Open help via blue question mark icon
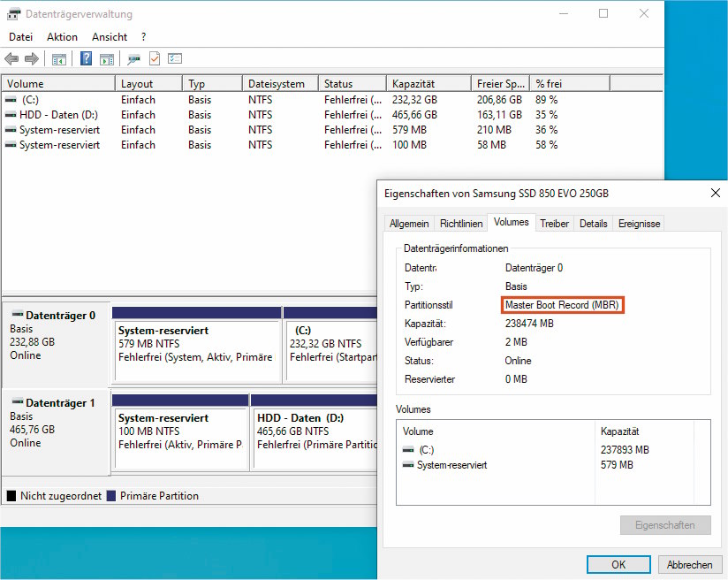This screenshot has width=728, height=580. pos(86,58)
